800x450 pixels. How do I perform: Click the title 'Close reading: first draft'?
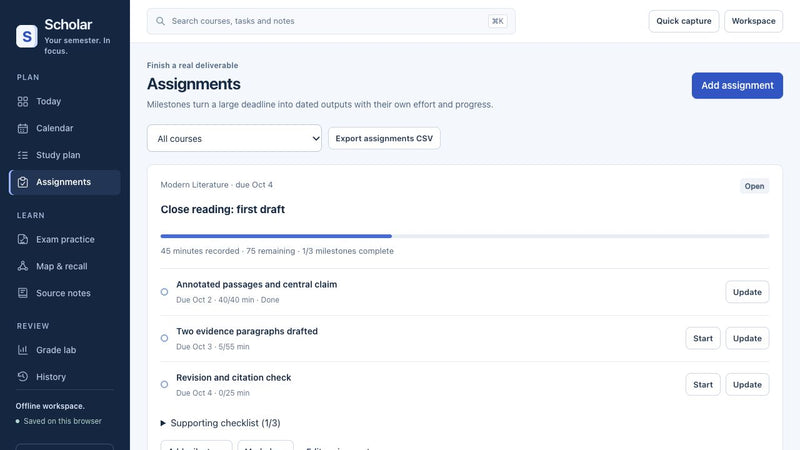222,209
